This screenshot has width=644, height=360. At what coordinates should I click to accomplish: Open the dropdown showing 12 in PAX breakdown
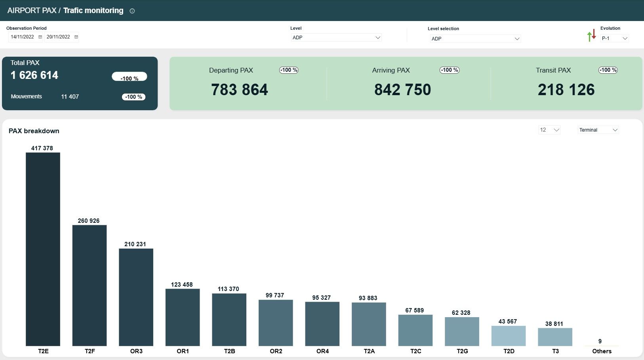pyautogui.click(x=549, y=130)
